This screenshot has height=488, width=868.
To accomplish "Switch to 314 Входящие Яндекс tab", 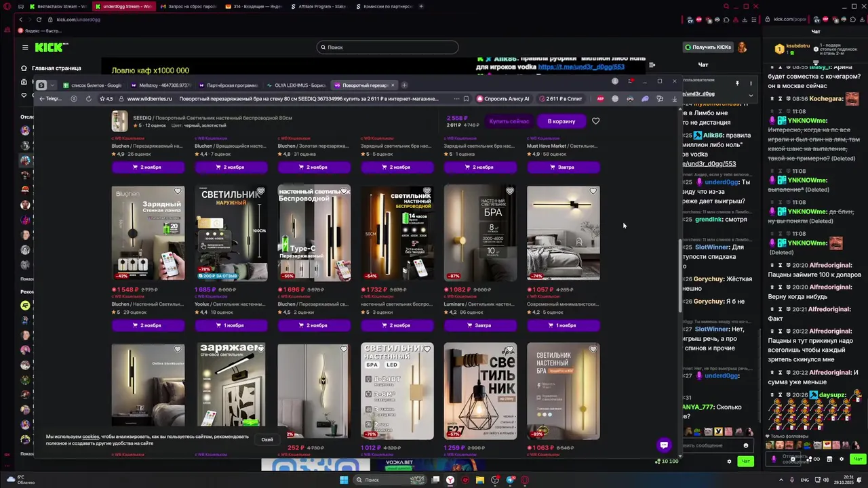I will 252,6.
